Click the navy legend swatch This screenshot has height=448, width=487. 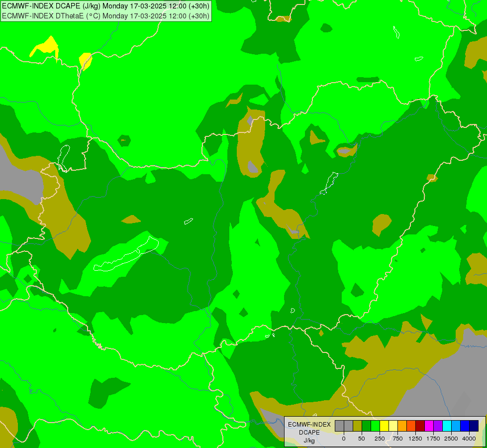click(x=474, y=426)
